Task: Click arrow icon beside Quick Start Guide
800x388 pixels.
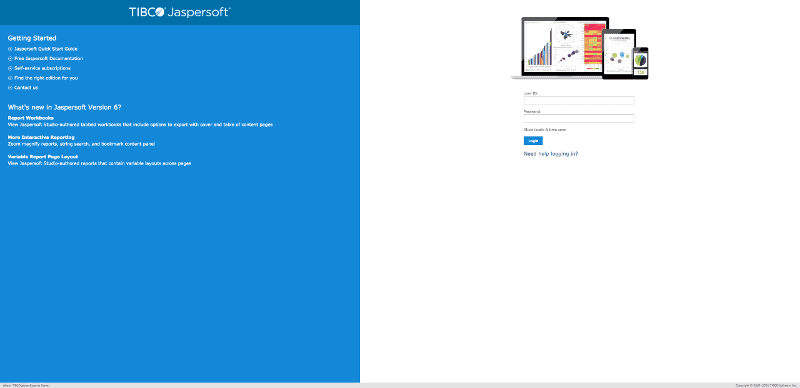Action: pos(10,49)
